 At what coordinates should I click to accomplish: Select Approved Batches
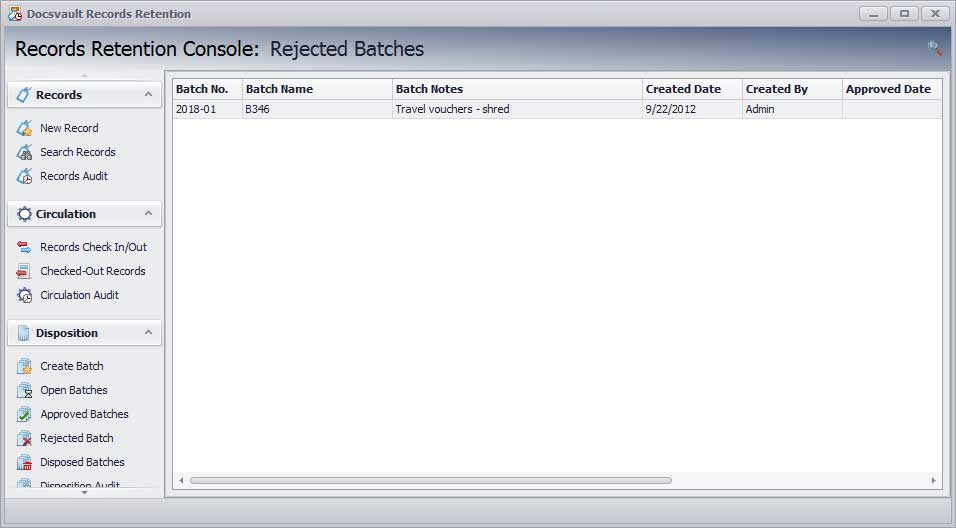point(84,414)
